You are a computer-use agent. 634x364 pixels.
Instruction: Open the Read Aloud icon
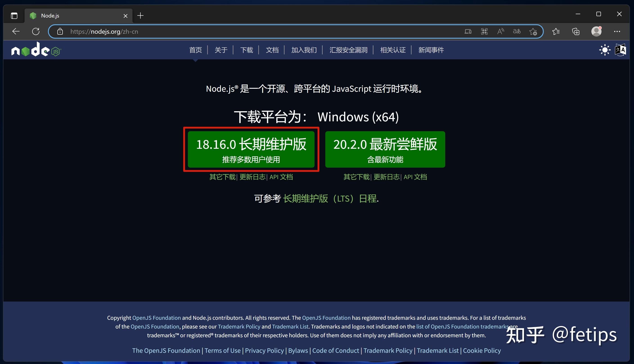(x=500, y=31)
